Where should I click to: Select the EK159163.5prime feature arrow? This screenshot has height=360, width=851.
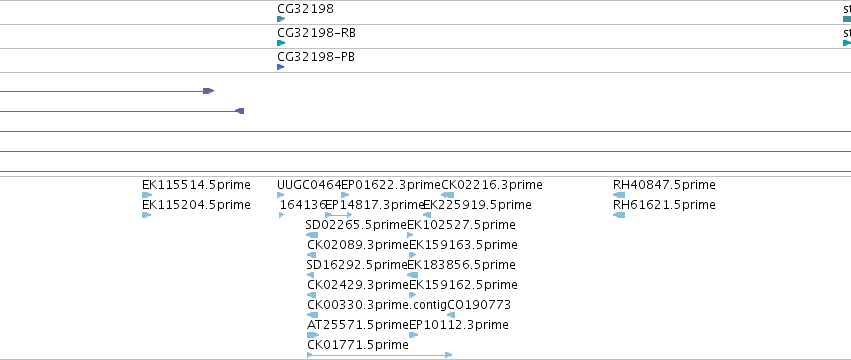pos(413,255)
